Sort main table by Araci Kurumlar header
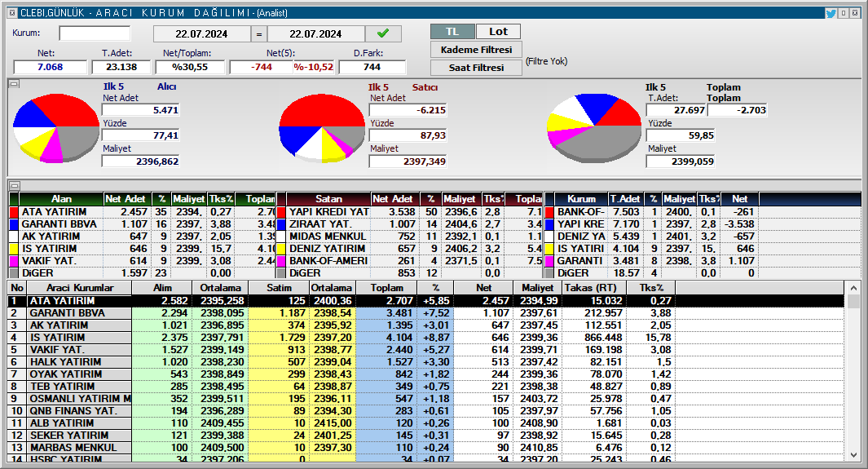868x469 pixels. pos(80,288)
